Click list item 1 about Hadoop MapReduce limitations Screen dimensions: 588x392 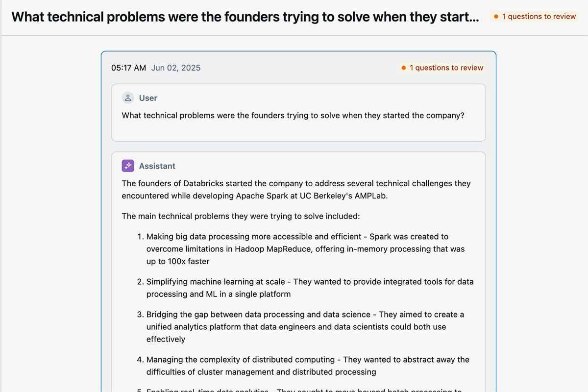click(x=304, y=249)
